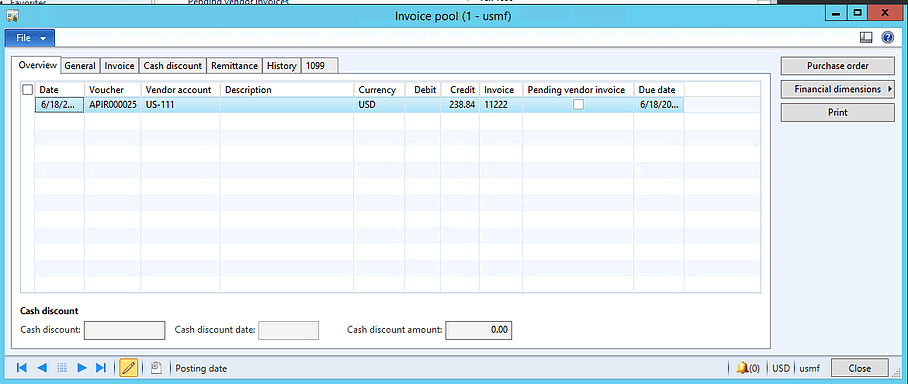Go to previous record arrow

point(42,368)
